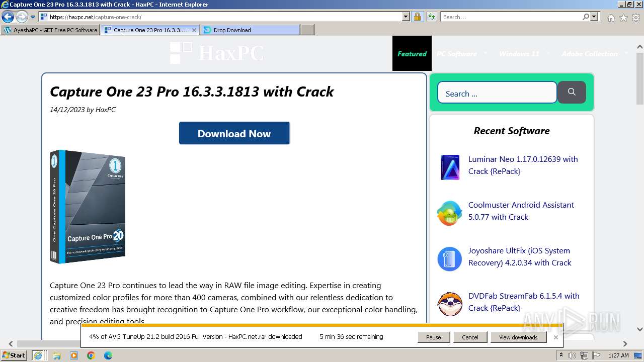The width and height of the screenshot is (644, 362).
Task: Click the DVDFab StreamFab sloth thumbnail
Action: point(450,304)
